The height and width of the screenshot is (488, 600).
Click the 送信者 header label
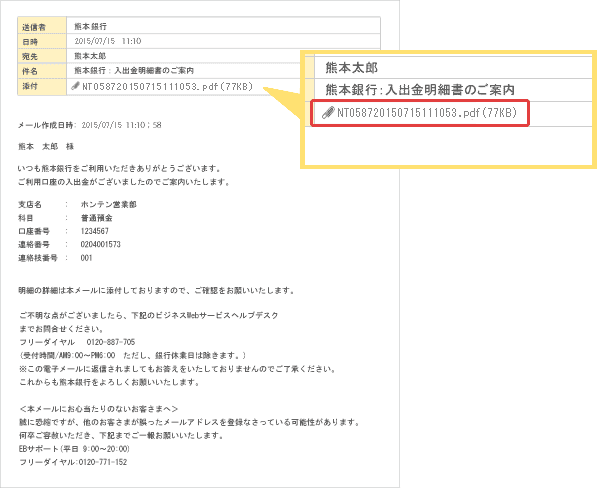click(x=34, y=27)
